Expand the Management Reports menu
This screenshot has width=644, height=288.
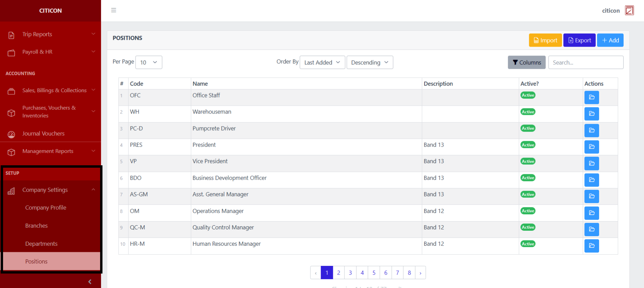pos(93,151)
